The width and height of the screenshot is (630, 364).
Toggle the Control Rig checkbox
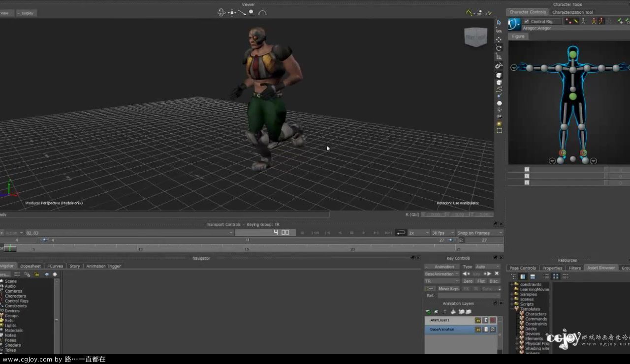526,21
